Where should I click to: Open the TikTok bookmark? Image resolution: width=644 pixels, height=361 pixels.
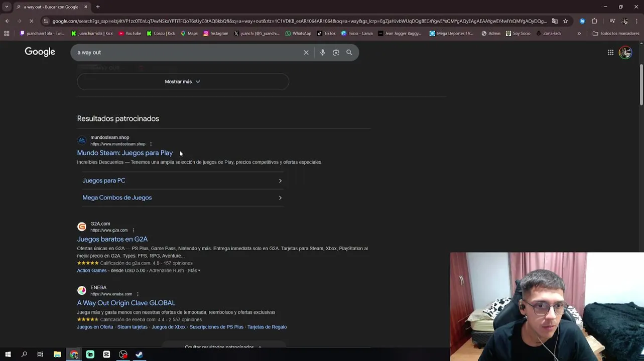click(326, 33)
